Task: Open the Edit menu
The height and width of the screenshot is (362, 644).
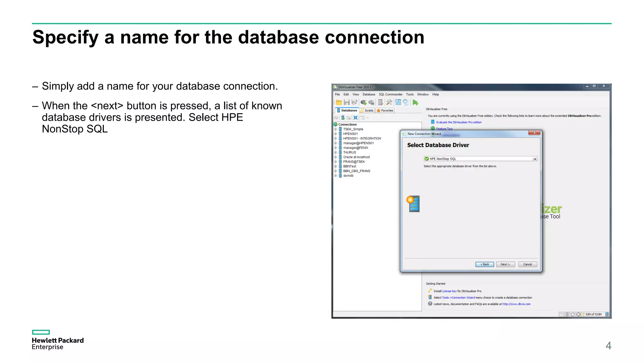Action: 346,94
